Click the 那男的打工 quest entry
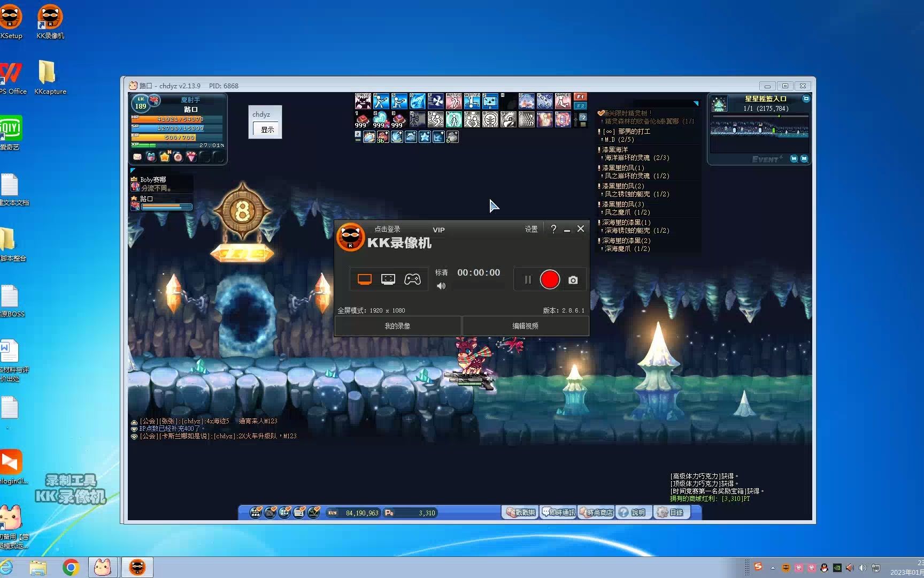The image size is (924, 578). point(626,131)
